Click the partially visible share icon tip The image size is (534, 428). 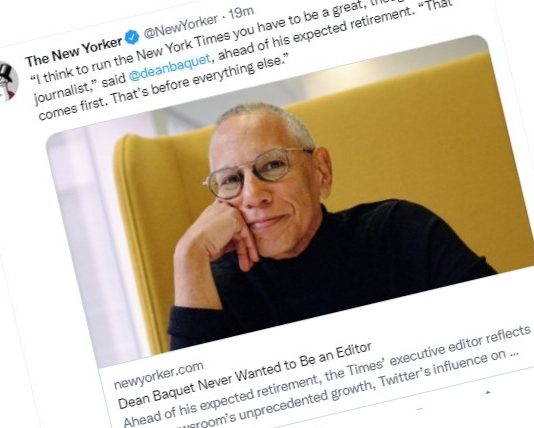click(x=488, y=392)
